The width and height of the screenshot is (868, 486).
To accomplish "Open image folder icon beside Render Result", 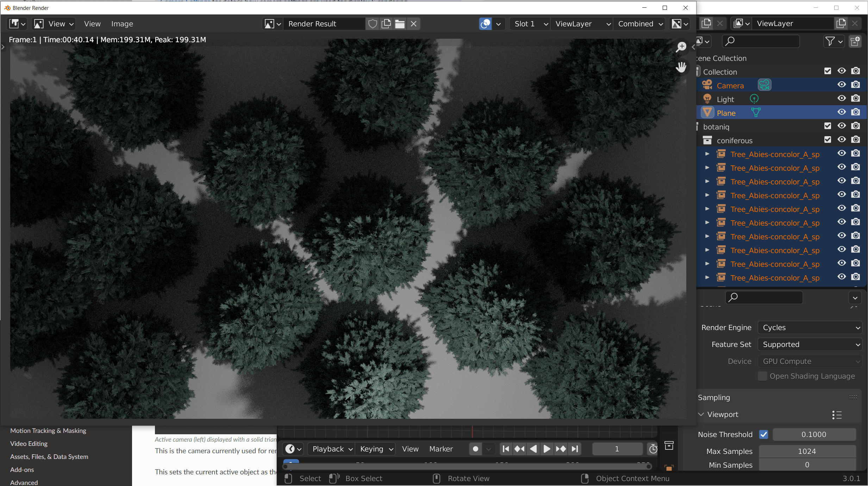I will pyautogui.click(x=400, y=24).
